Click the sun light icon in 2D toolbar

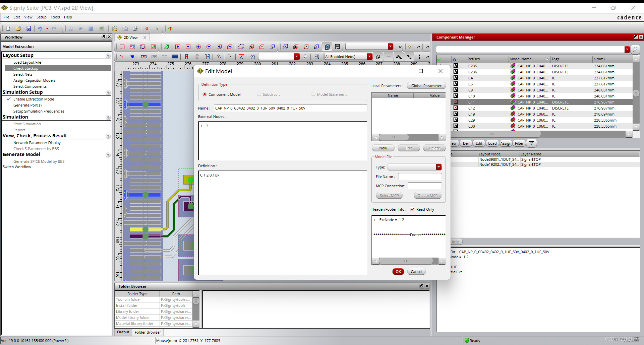[410, 47]
